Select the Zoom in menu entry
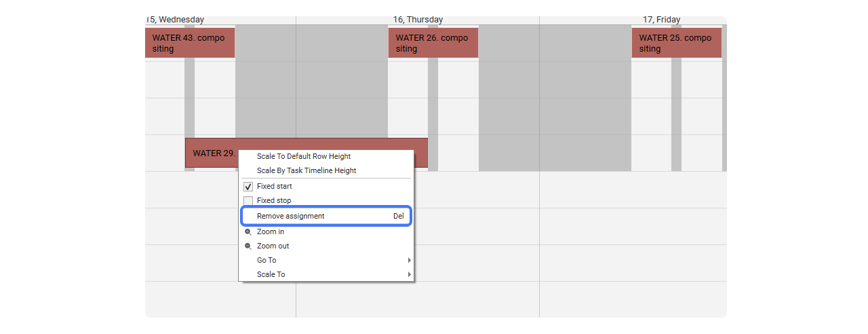This screenshot has width=868, height=334. (326, 232)
